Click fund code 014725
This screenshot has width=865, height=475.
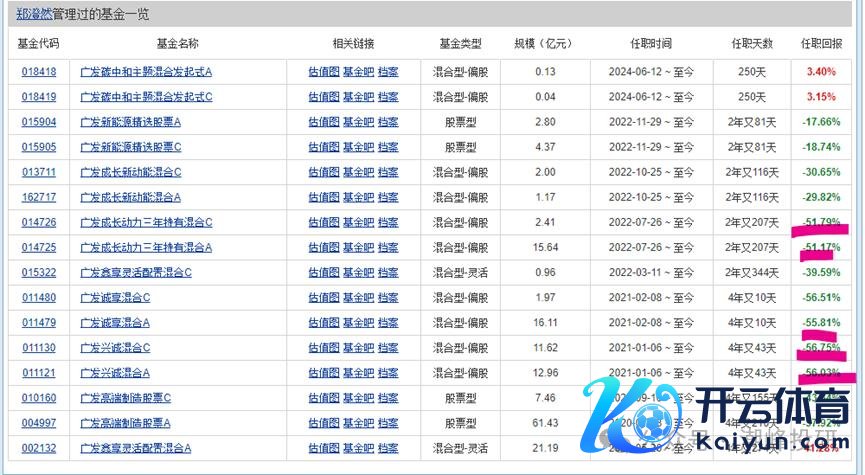click(39, 247)
